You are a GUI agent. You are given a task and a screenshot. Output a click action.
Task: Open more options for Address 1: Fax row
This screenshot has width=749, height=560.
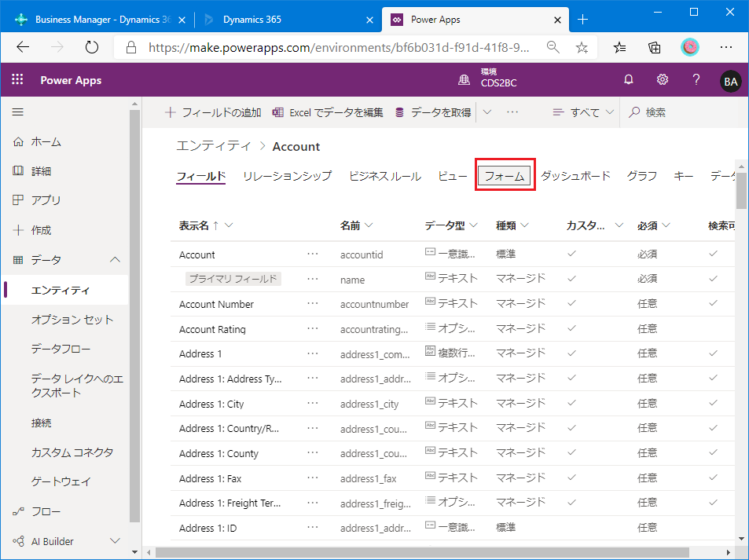[313, 478]
